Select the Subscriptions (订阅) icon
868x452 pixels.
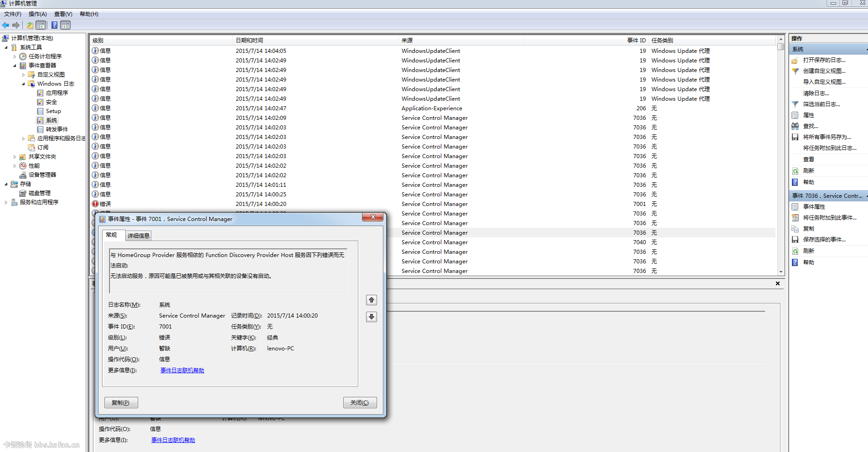click(x=31, y=148)
